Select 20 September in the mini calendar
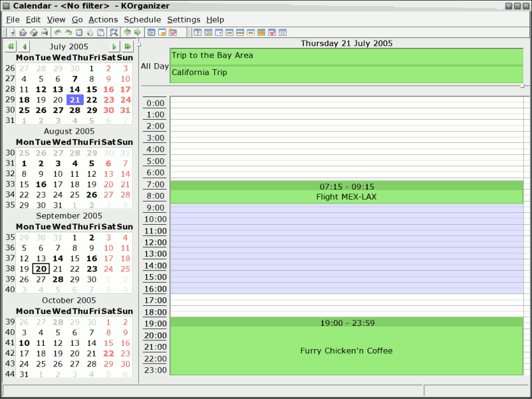 click(x=41, y=269)
